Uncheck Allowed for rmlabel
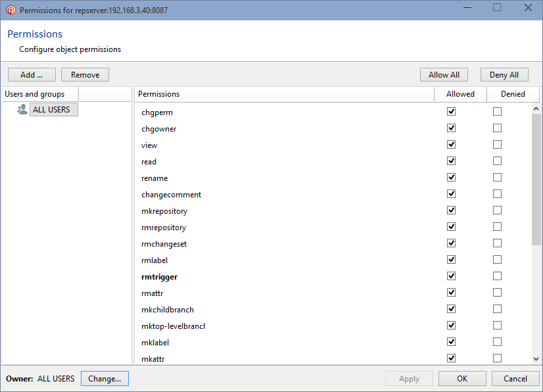543x392 pixels. (x=451, y=260)
